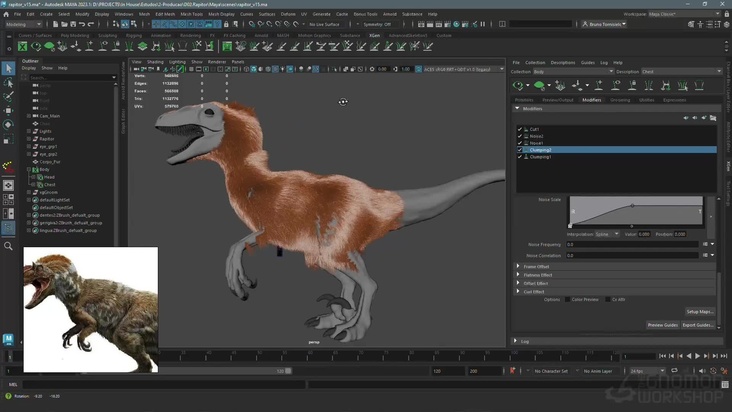Click the green guide shape icon in XGen toolbar
The image size is (732, 412).
click(x=540, y=86)
